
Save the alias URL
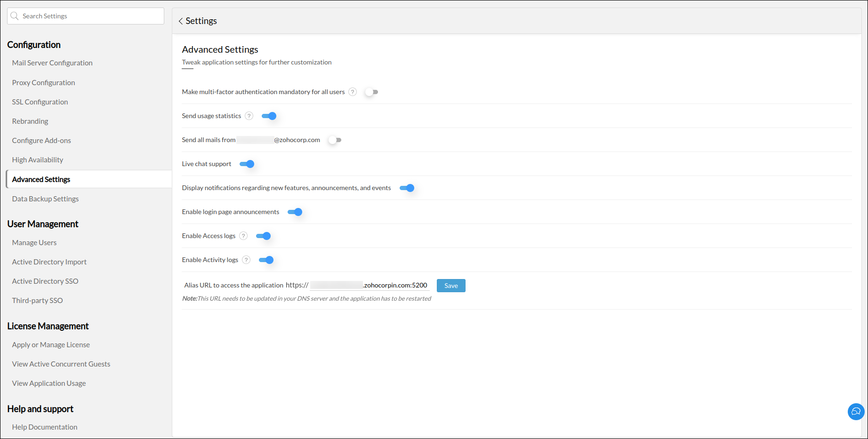coord(450,286)
